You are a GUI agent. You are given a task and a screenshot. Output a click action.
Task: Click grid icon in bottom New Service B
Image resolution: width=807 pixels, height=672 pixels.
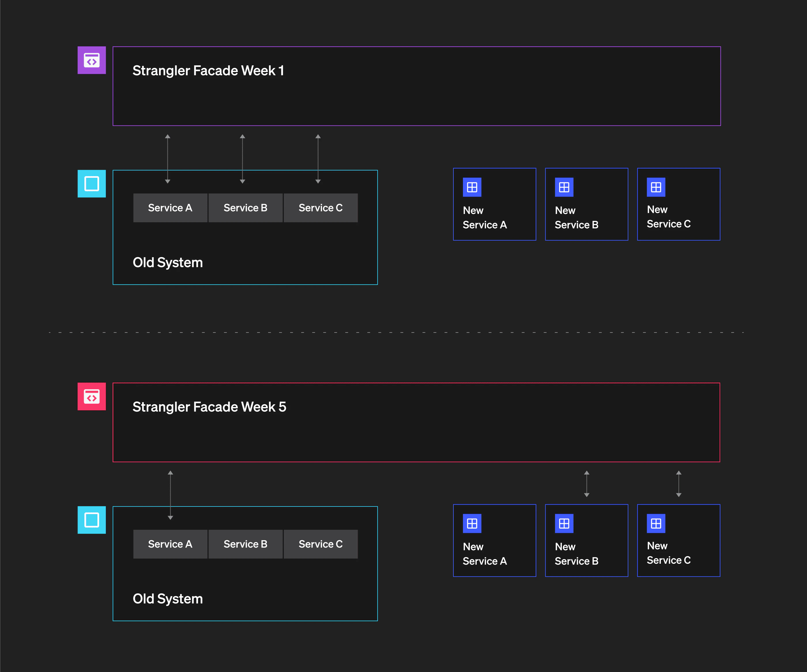[564, 523]
